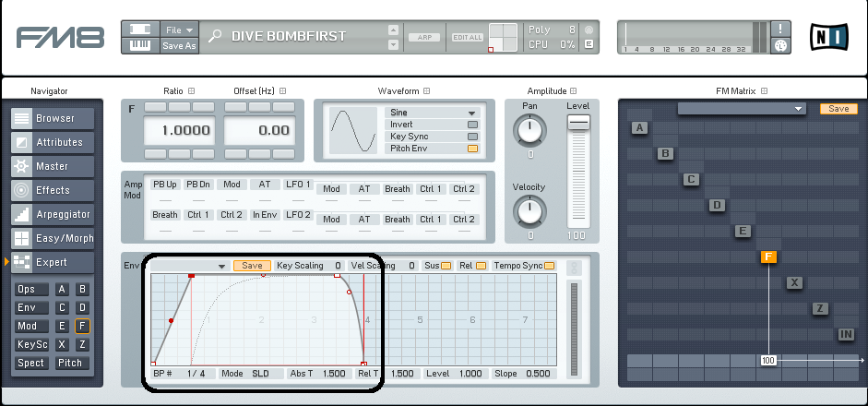
Task: Select operator D in Navigator
Action: point(82,307)
